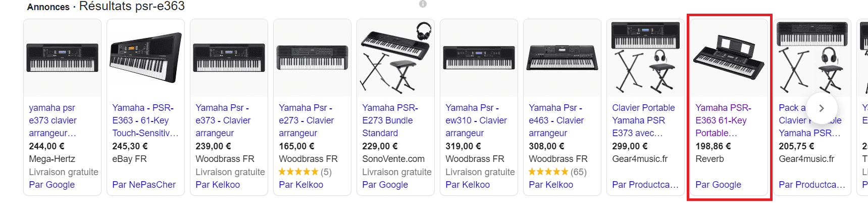Image resolution: width=868 pixels, height=206 pixels.
Task: Open the Yamaha PSR-E363 61-Key Touch-Sensitive eBay listing
Action: (x=144, y=120)
